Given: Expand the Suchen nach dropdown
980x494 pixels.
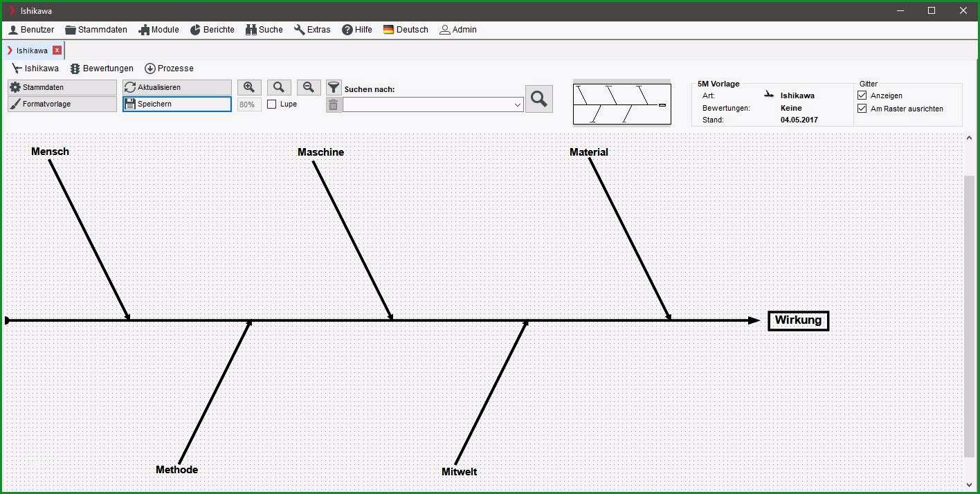Looking at the screenshot, I should tap(518, 105).
